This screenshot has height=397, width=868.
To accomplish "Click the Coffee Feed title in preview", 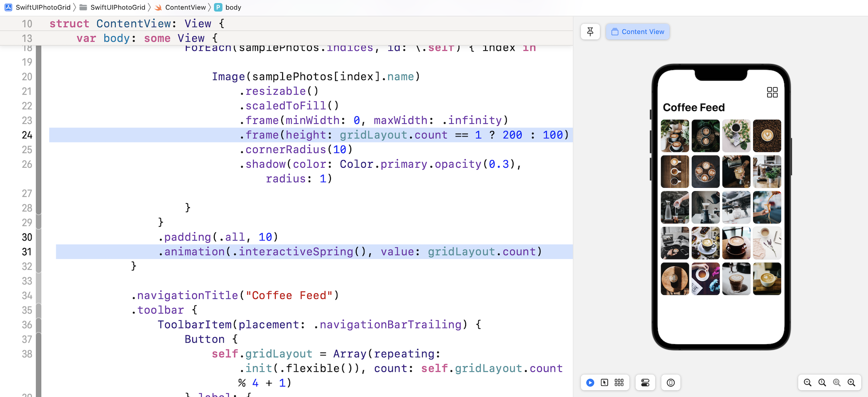I will [x=693, y=108].
